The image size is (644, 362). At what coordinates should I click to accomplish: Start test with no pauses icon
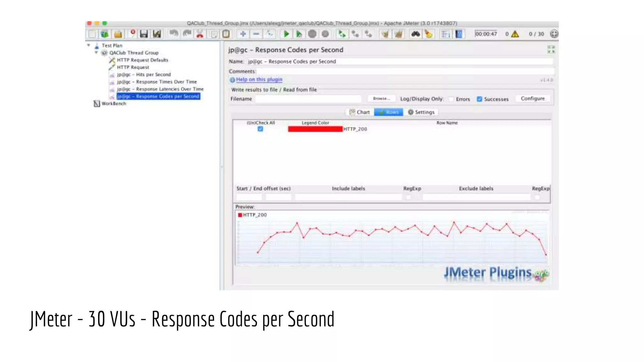click(x=299, y=34)
